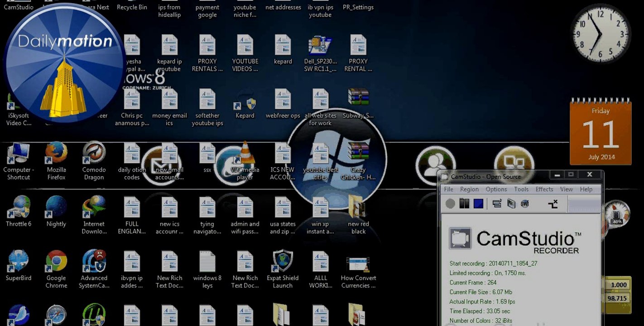Click the calendar gadget showing Friday 11
The image size is (644, 326).
[x=601, y=131]
